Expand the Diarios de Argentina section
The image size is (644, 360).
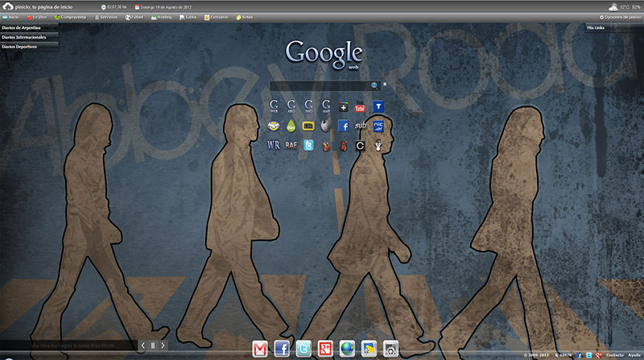pyautogui.click(x=22, y=27)
